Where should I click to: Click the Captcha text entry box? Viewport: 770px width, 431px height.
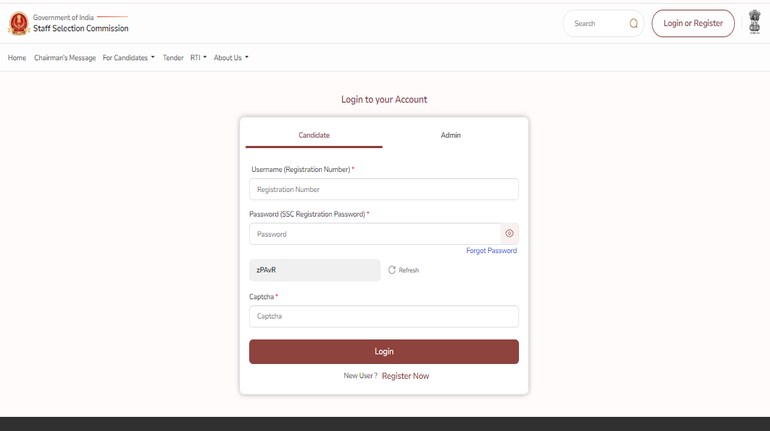tap(383, 316)
